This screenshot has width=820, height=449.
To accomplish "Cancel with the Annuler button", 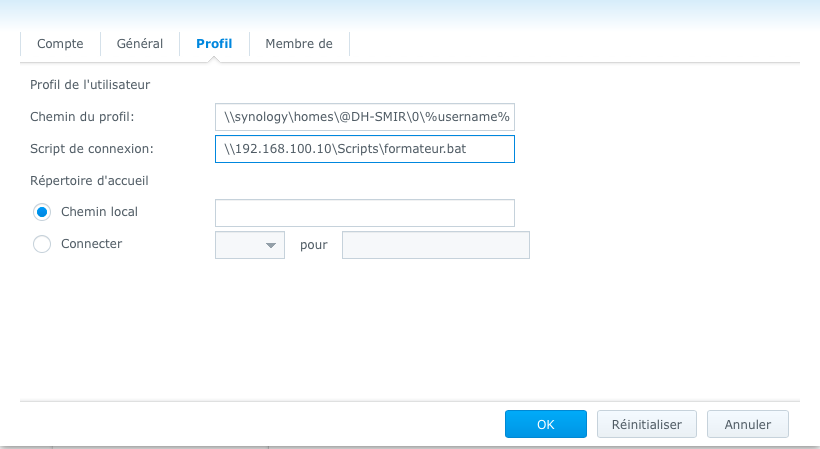I will 747,424.
